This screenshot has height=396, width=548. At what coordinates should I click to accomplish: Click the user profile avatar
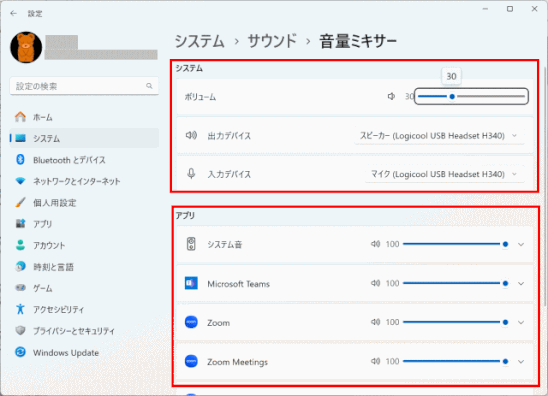pyautogui.click(x=26, y=47)
